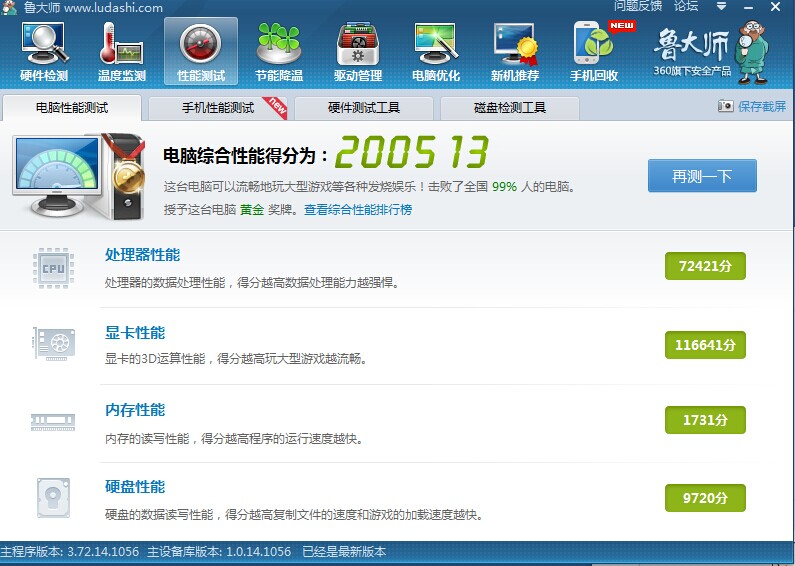Click the 内存性能 heading
Screen dimensions: 795x566
135,410
